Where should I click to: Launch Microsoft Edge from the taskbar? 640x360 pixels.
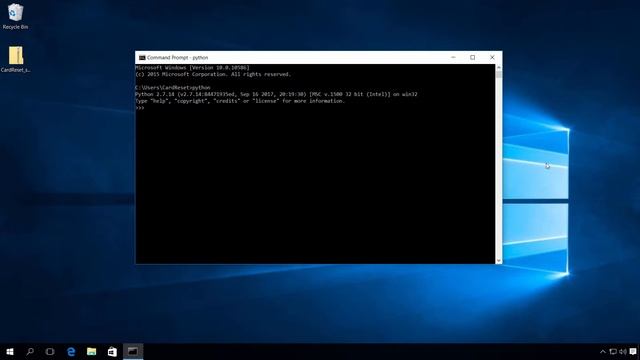(71, 351)
